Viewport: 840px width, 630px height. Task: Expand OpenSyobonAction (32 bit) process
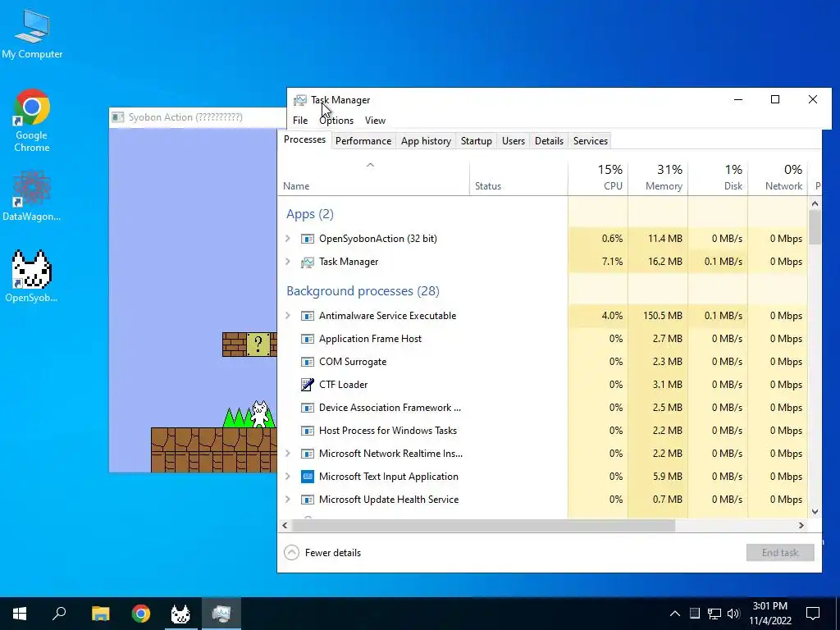288,239
